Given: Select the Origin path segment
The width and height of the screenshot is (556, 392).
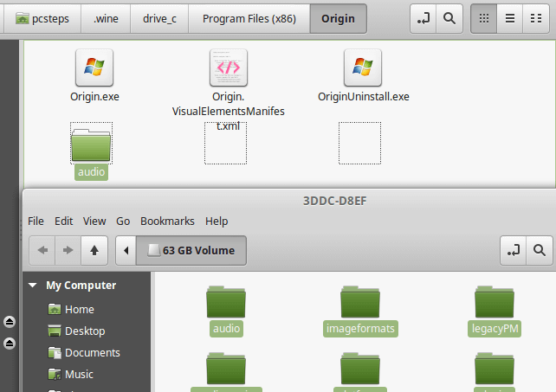Looking at the screenshot, I should pos(339,19).
